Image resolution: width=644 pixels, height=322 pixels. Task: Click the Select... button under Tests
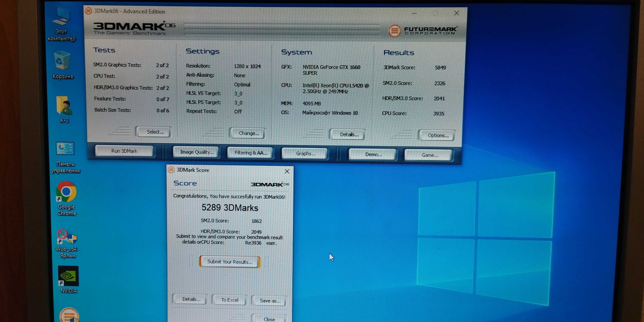tap(154, 132)
